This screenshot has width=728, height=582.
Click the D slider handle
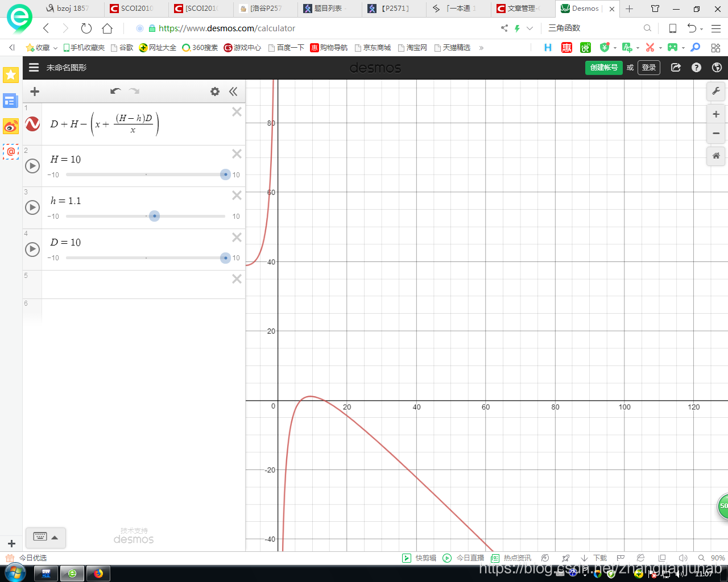(x=226, y=258)
